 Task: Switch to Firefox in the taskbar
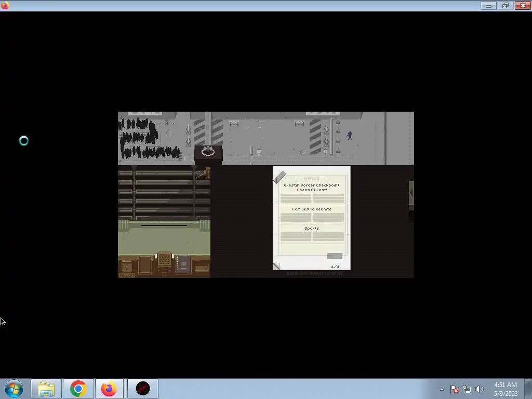109,389
